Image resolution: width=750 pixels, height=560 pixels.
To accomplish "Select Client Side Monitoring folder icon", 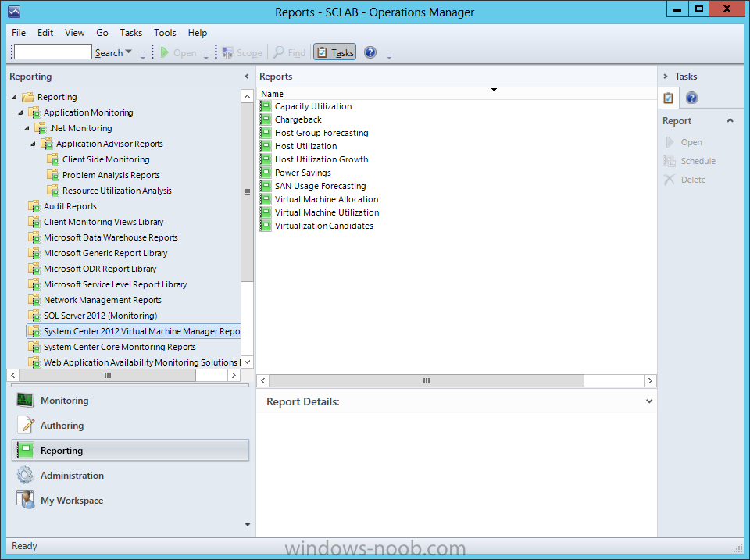I will [53, 159].
